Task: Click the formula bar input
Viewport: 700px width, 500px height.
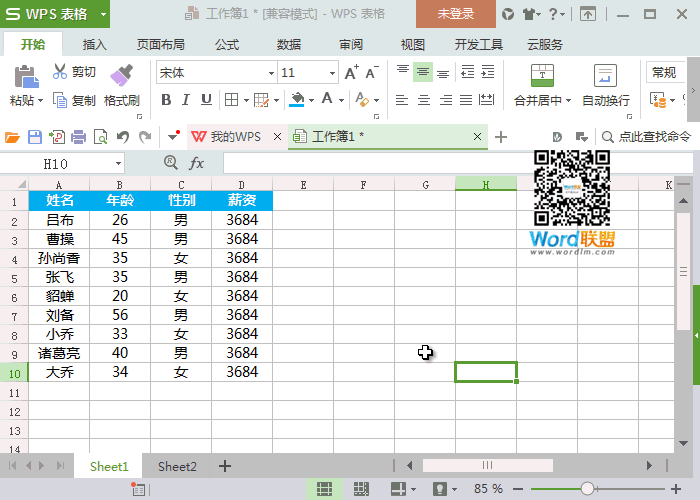Action: coord(458,163)
